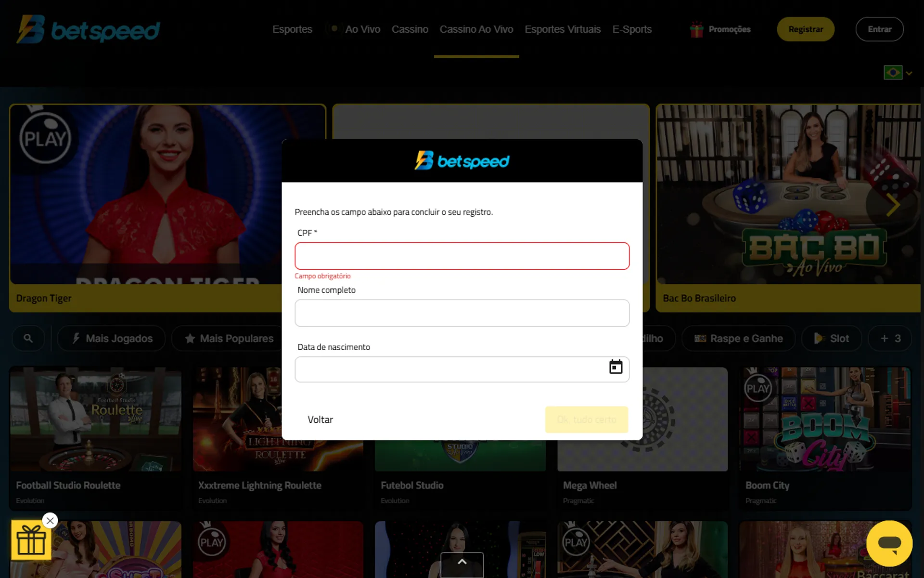Image resolution: width=924 pixels, height=578 pixels.
Task: Click the Brazilian flag language dropdown
Action: 898,73
